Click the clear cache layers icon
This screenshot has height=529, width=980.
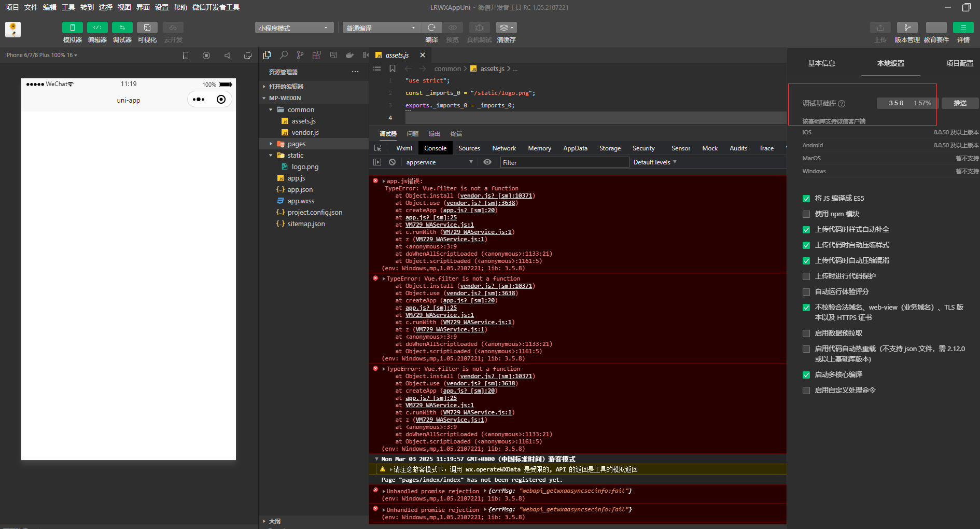coord(506,27)
